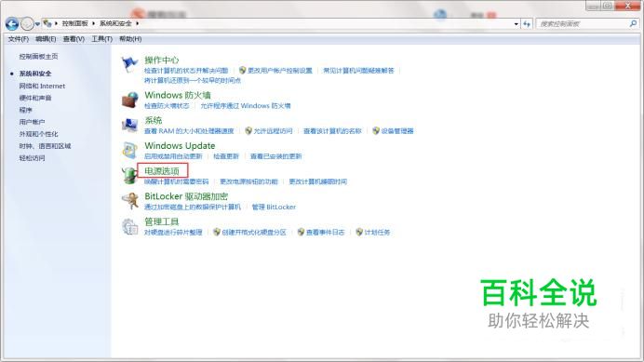The width and height of the screenshot is (644, 362).
Task: Click 查看该计算机的名称
Action: (x=332, y=131)
